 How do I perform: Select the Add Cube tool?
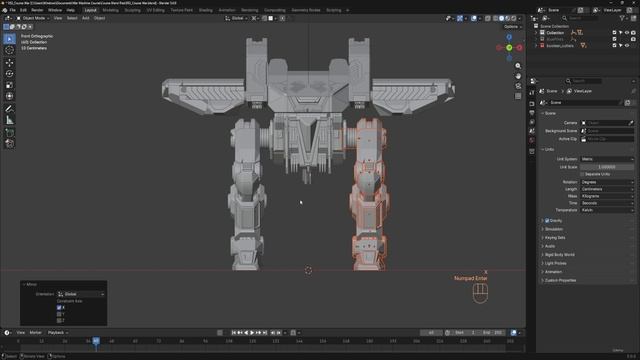(x=9, y=133)
